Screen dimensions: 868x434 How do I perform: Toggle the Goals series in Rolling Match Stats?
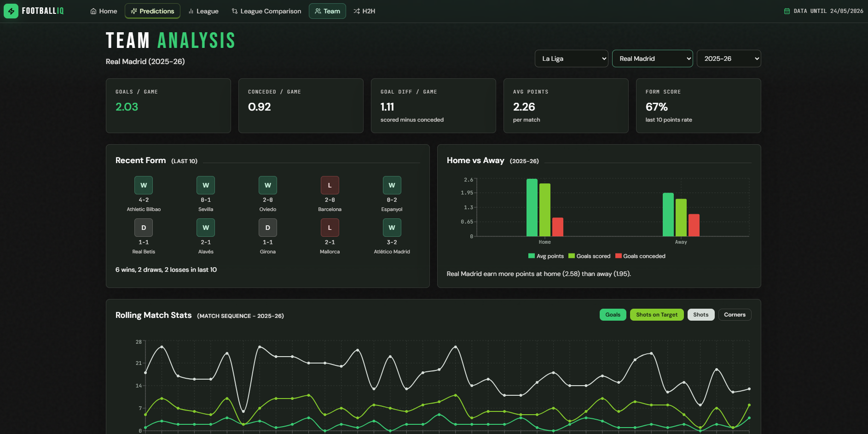pos(613,315)
